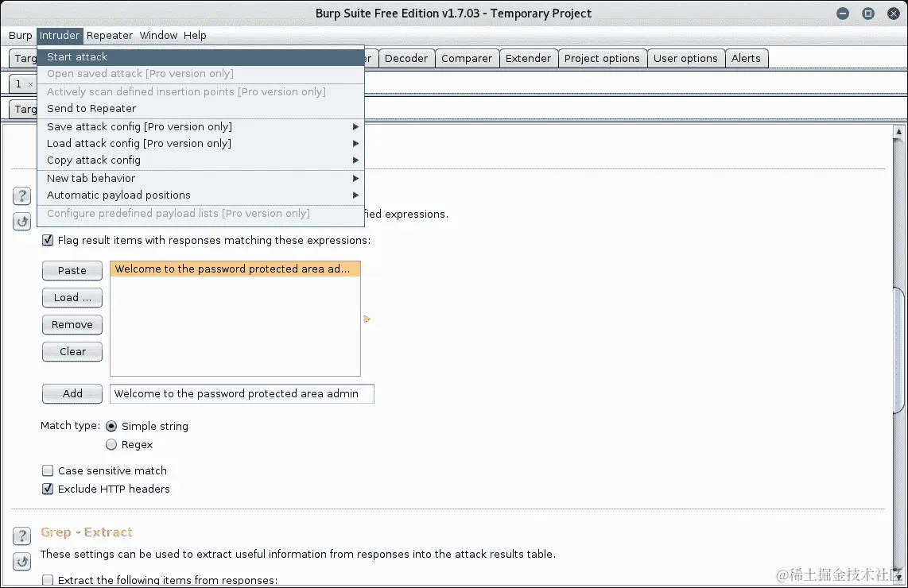Click the vertical scrollbar thumb
908x588 pixels.
(x=898, y=350)
